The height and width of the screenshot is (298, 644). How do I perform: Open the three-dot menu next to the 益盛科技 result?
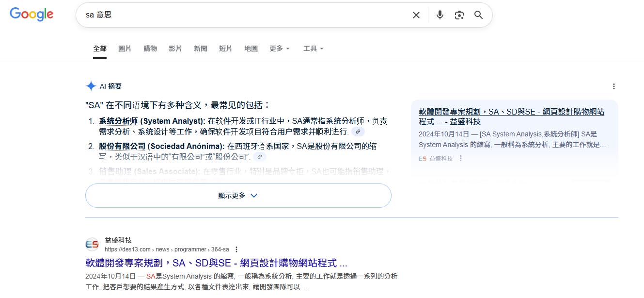pos(236,249)
